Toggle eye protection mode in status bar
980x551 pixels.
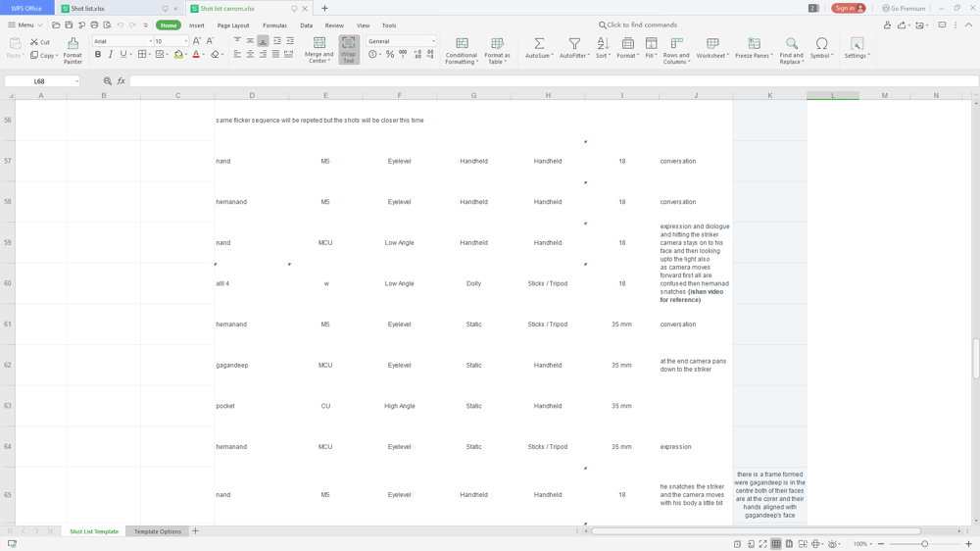[832, 544]
